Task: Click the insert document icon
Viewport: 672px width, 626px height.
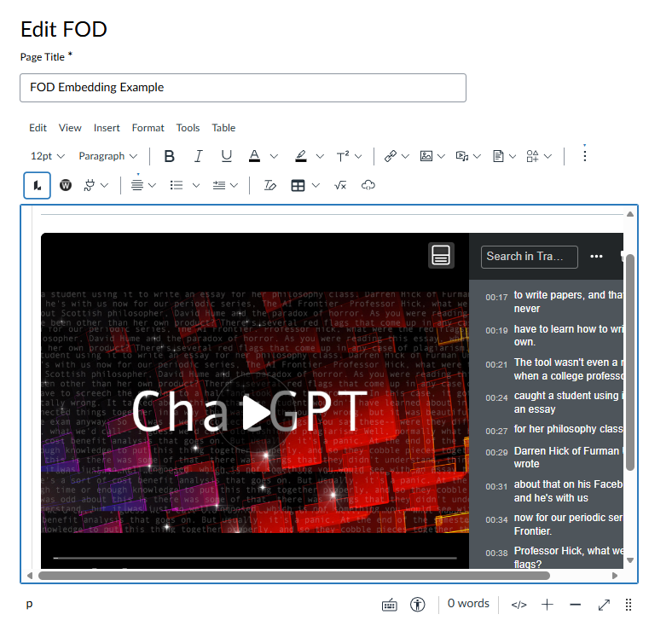Action: click(498, 156)
